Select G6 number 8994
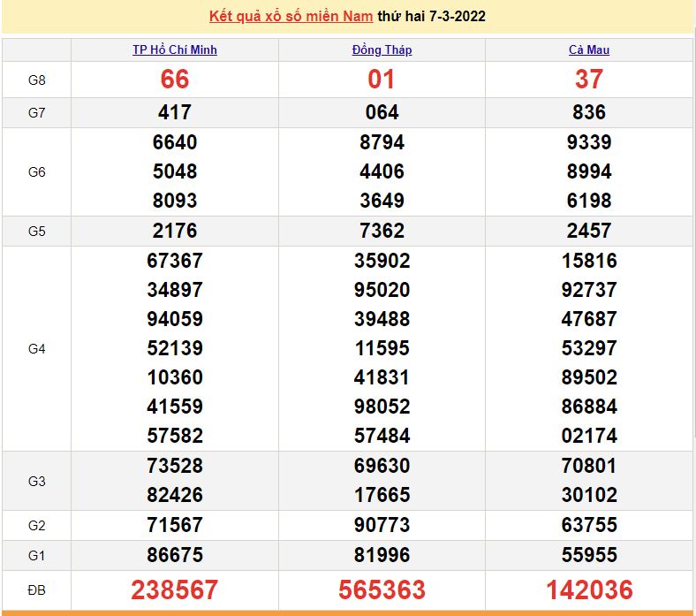 (x=589, y=171)
